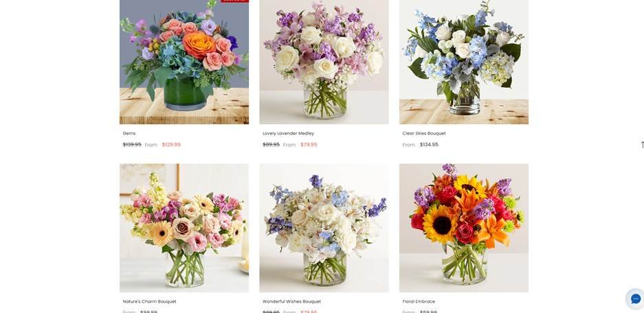Click the scroll-to-top arrow icon

click(x=642, y=144)
